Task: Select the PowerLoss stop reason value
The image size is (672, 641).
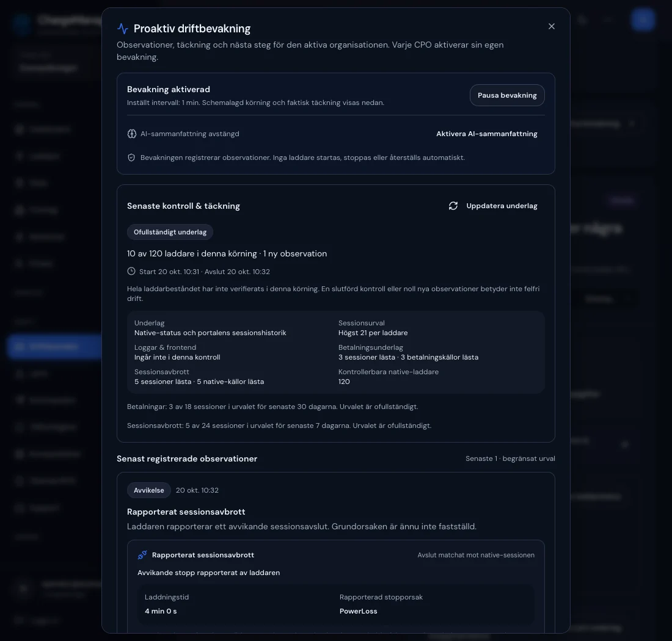Action: [358, 611]
